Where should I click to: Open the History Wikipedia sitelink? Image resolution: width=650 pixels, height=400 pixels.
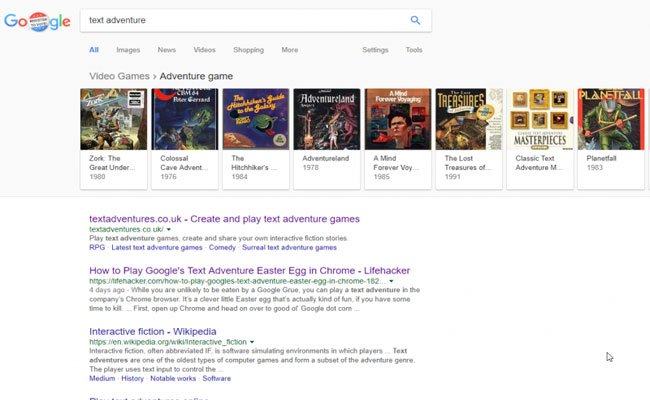132,378
